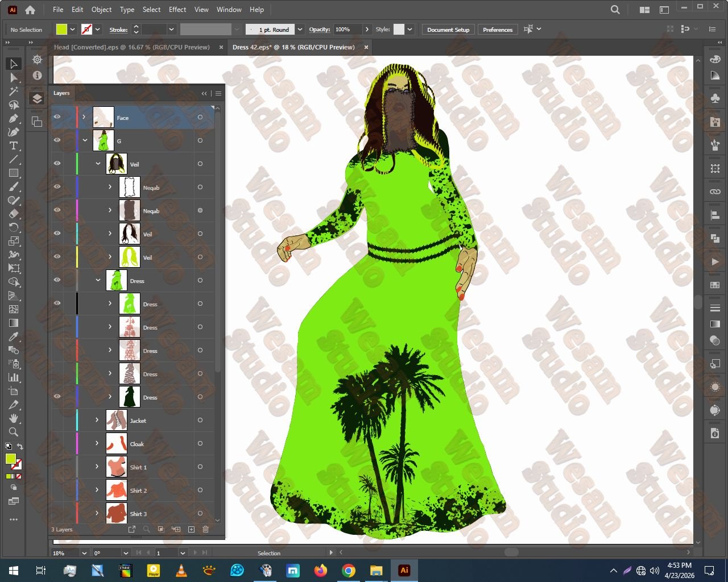Expand the Shirt 3 layer contents
Screen dimensions: 728x582
point(97,513)
